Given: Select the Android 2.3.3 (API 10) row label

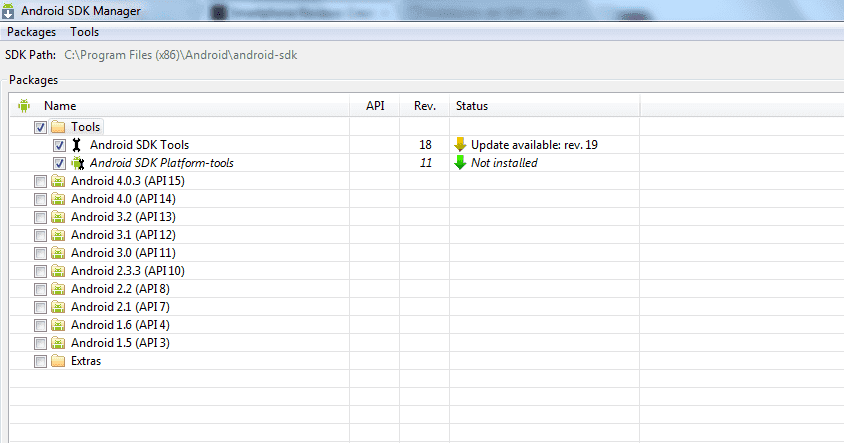Looking at the screenshot, I should pyautogui.click(x=128, y=271).
